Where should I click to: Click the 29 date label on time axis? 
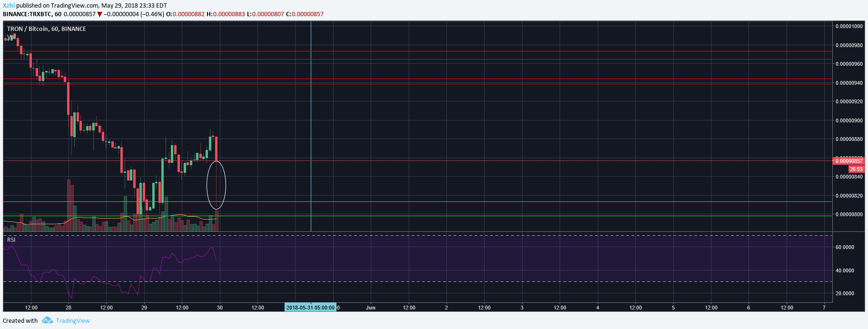[144, 308]
